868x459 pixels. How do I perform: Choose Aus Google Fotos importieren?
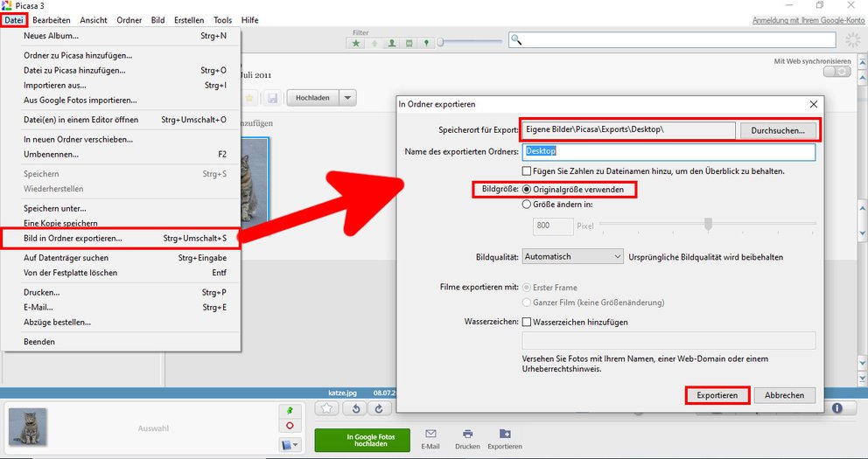pyautogui.click(x=121, y=100)
